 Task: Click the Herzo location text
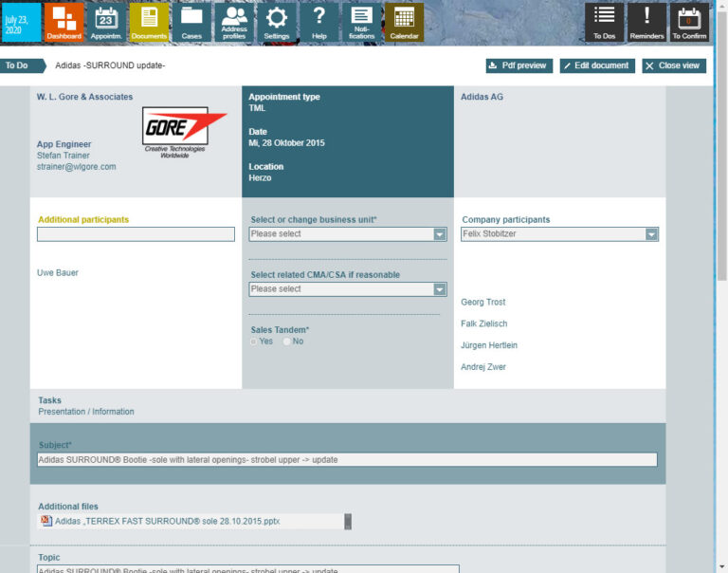[x=260, y=177]
